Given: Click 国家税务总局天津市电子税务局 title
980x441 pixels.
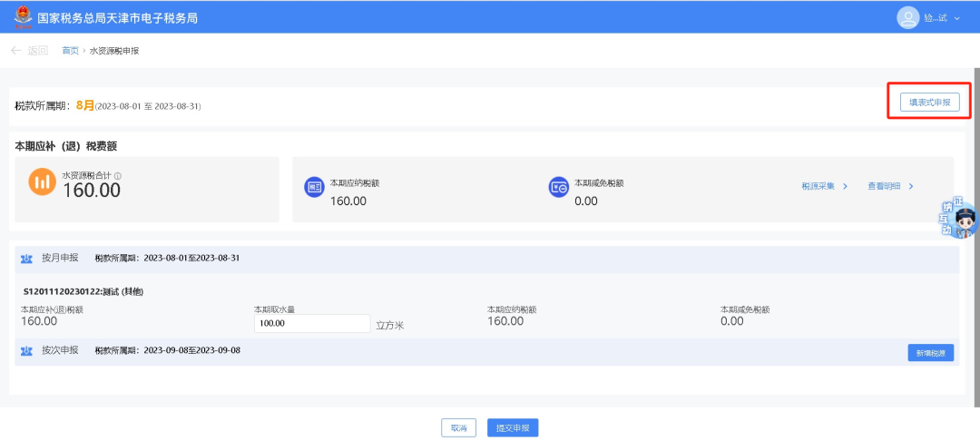Looking at the screenshot, I should pos(117,17).
